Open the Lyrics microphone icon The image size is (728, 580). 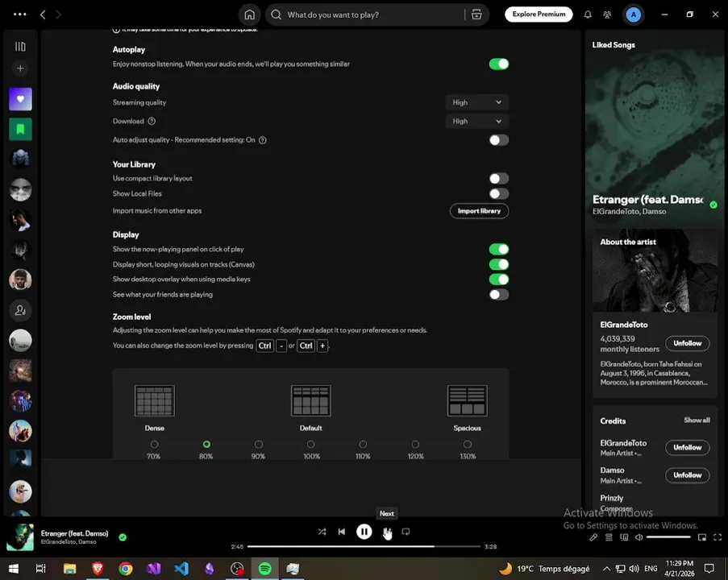593,537
